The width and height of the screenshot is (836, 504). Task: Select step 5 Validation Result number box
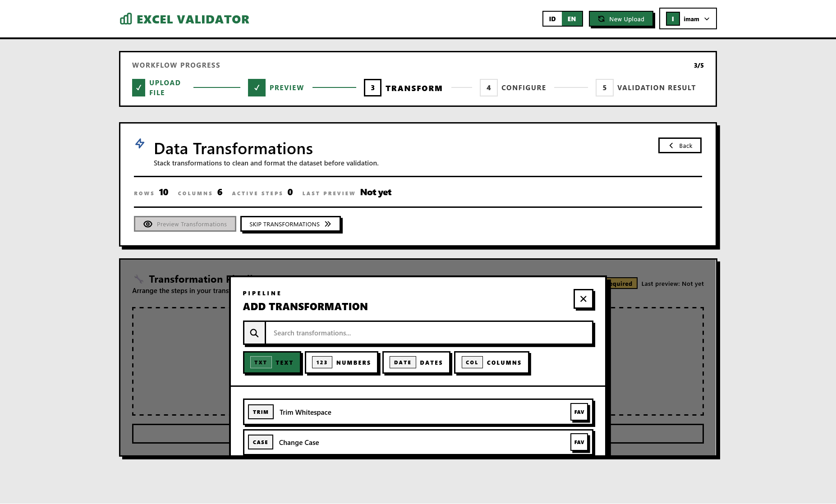pos(604,88)
